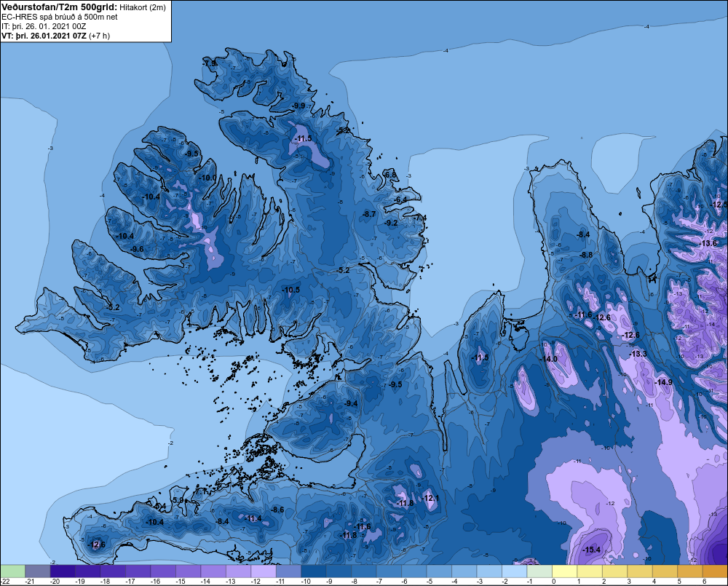
Task: Click the -13.6 temperature value
Action: click(x=708, y=243)
